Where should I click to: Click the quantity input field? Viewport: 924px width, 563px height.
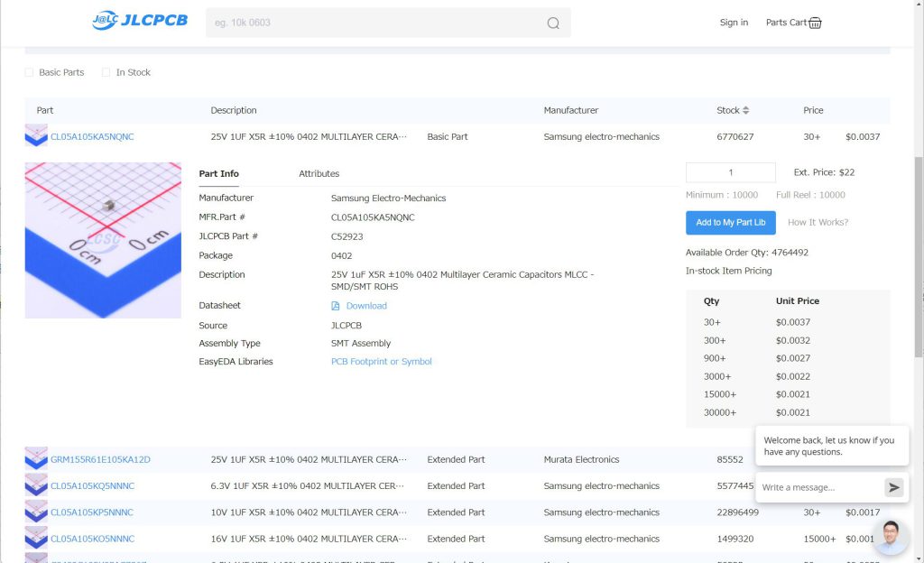[730, 172]
